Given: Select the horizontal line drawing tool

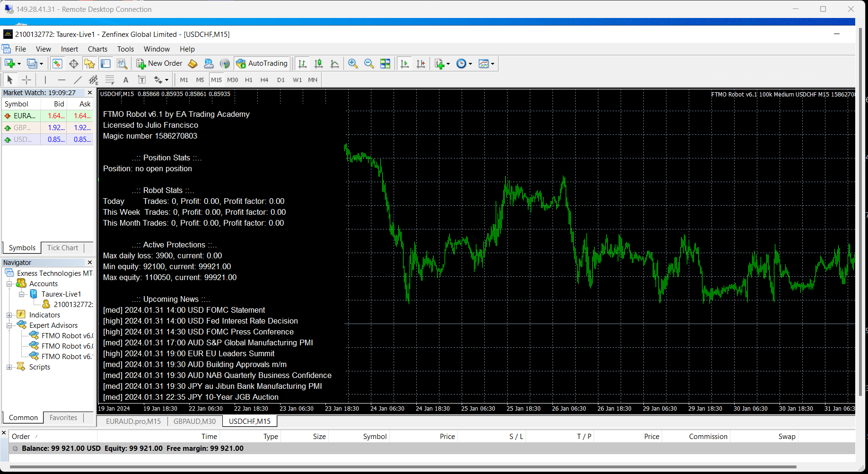Looking at the screenshot, I should [x=61, y=80].
